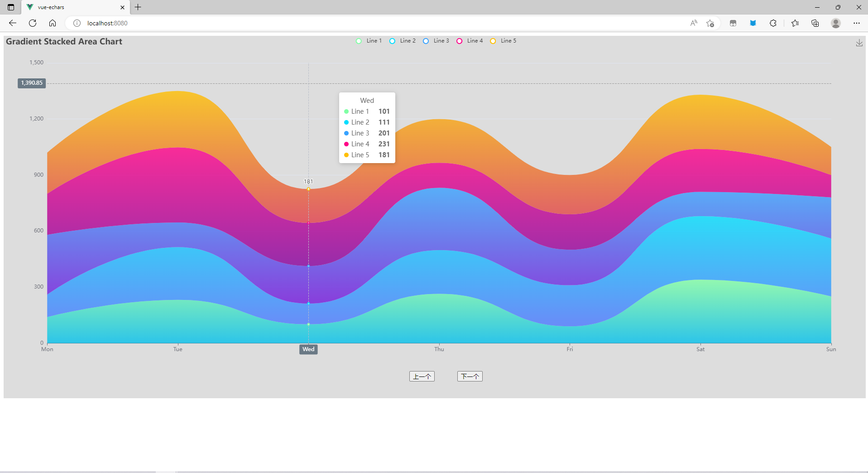The image size is (868, 473).
Task: Open the tab actions menu
Action: point(11,7)
